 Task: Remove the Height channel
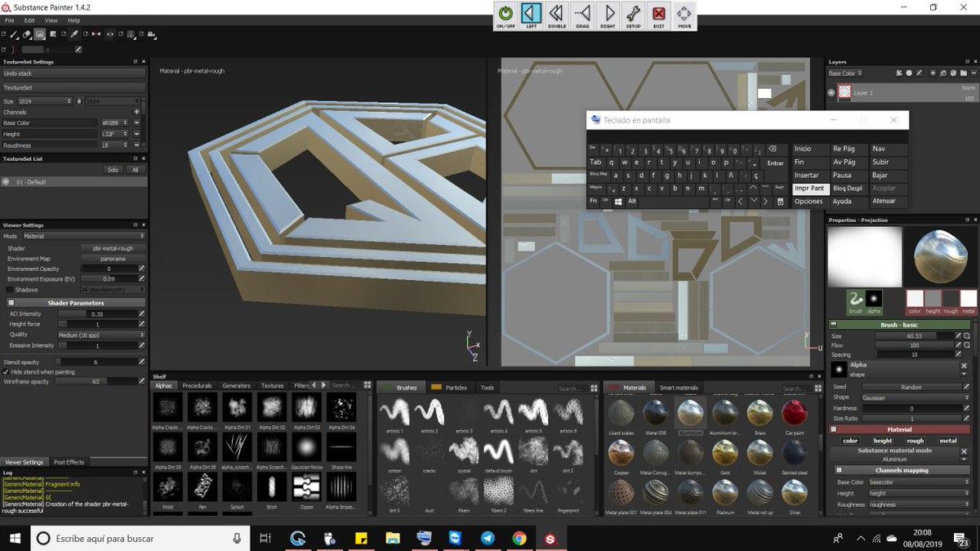pyautogui.click(x=136, y=134)
